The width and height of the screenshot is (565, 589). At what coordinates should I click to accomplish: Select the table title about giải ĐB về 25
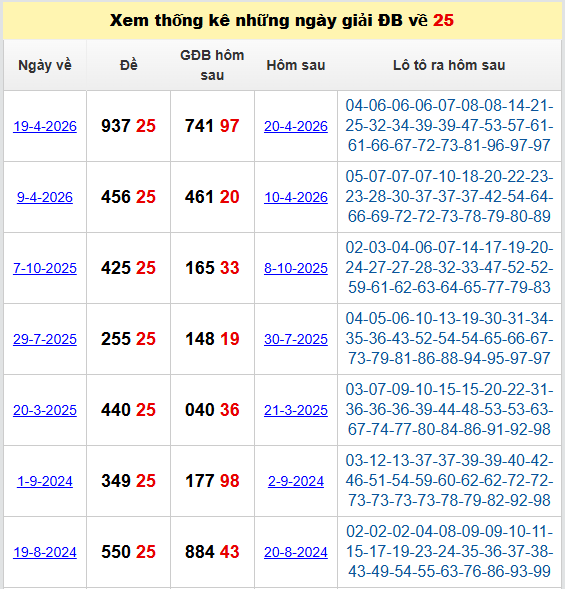click(282, 20)
